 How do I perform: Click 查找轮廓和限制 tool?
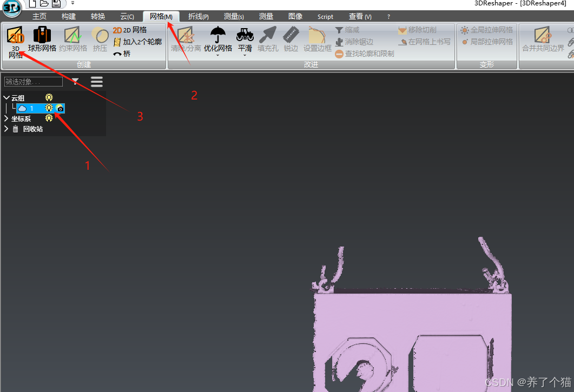point(365,54)
